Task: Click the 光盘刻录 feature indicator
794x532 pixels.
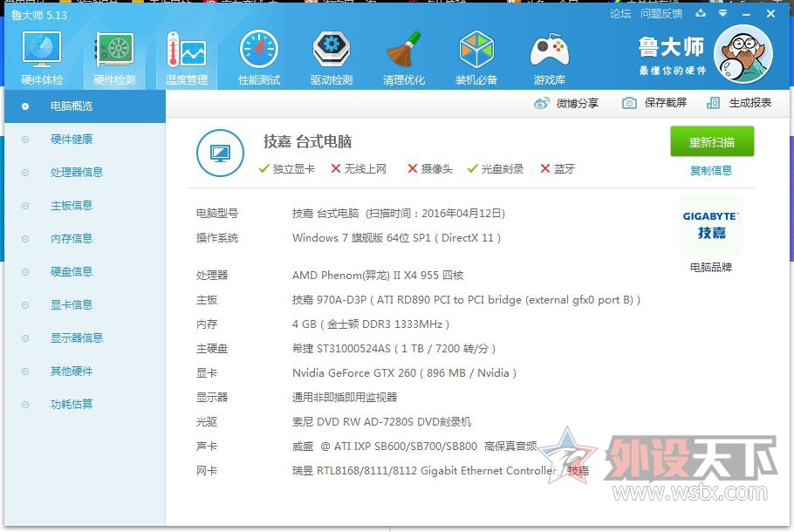Action: coord(496,168)
